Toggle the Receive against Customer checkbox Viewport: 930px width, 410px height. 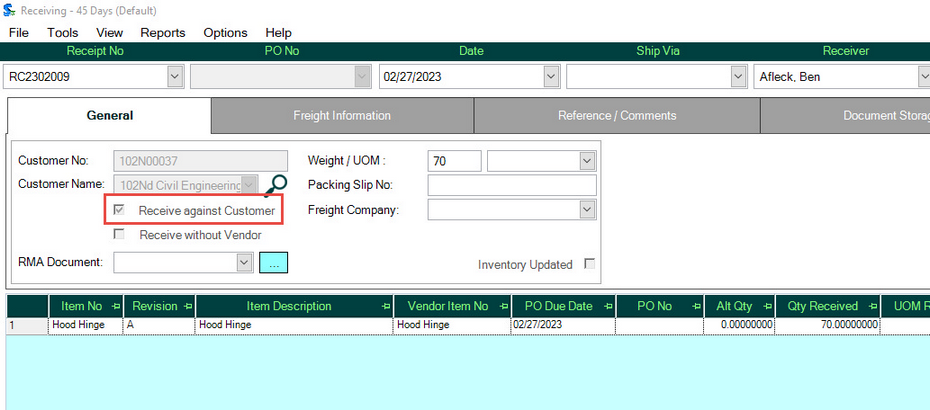pyautogui.click(x=120, y=211)
